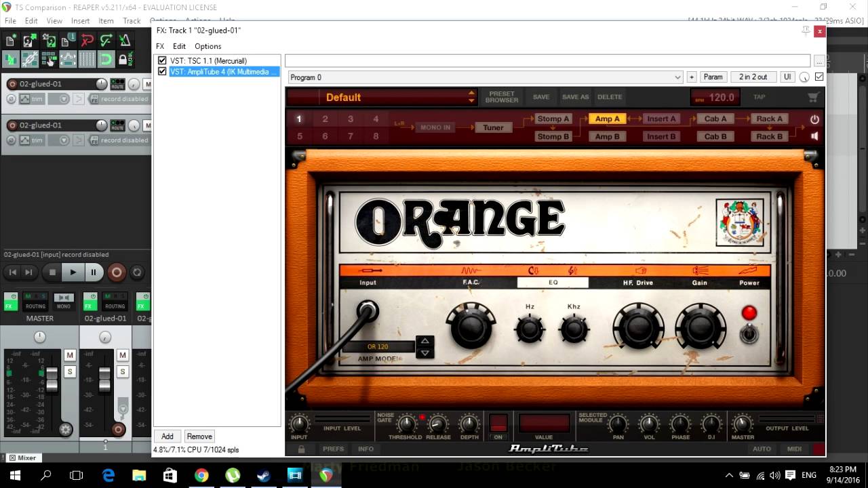This screenshot has height=488, width=868.
Task: Toggle the plugin bypass checkbox beside the UI button
Action: click(819, 77)
